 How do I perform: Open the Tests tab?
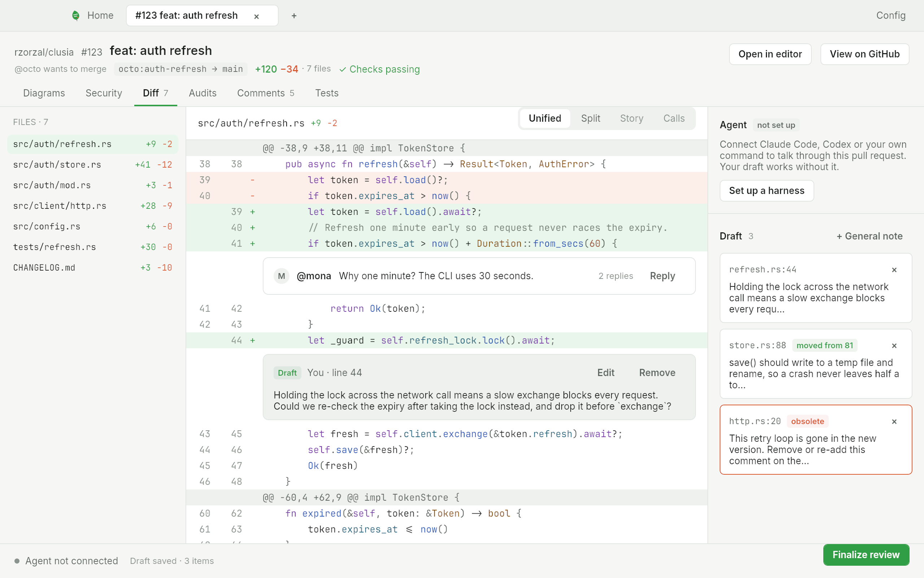pyautogui.click(x=327, y=93)
